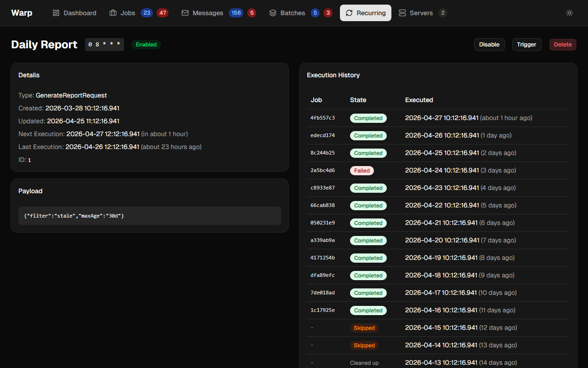Click the red 47 failed jobs badge
The width and height of the screenshot is (588, 368).
point(163,13)
